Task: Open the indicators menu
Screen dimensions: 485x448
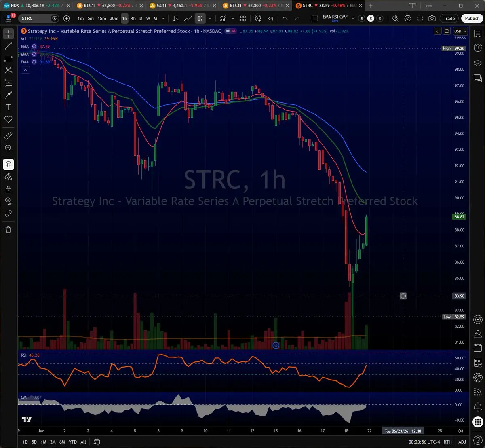Action: pos(223,19)
